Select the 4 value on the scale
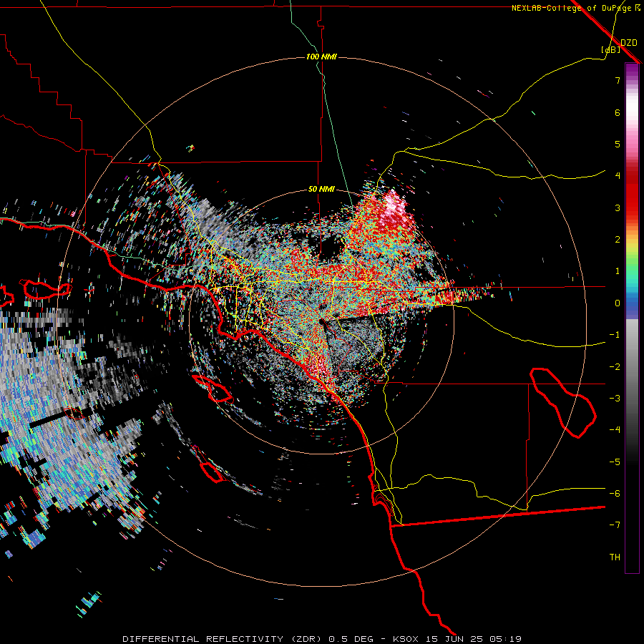The height and width of the screenshot is (644, 644). (x=618, y=176)
